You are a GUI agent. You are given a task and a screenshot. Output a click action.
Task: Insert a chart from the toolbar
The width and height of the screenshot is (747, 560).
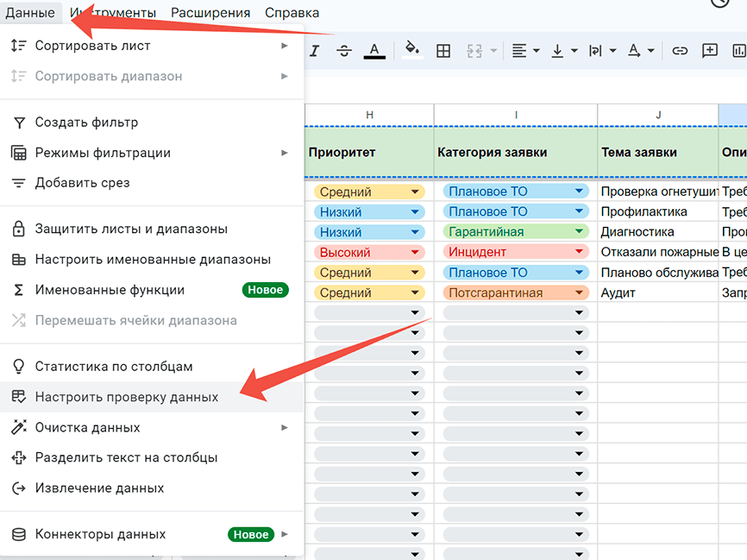click(x=738, y=51)
